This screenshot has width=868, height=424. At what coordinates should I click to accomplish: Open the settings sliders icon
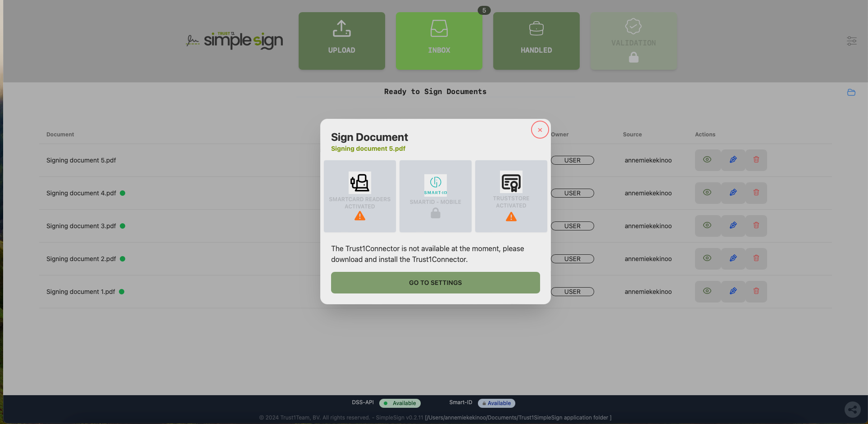pos(852,41)
